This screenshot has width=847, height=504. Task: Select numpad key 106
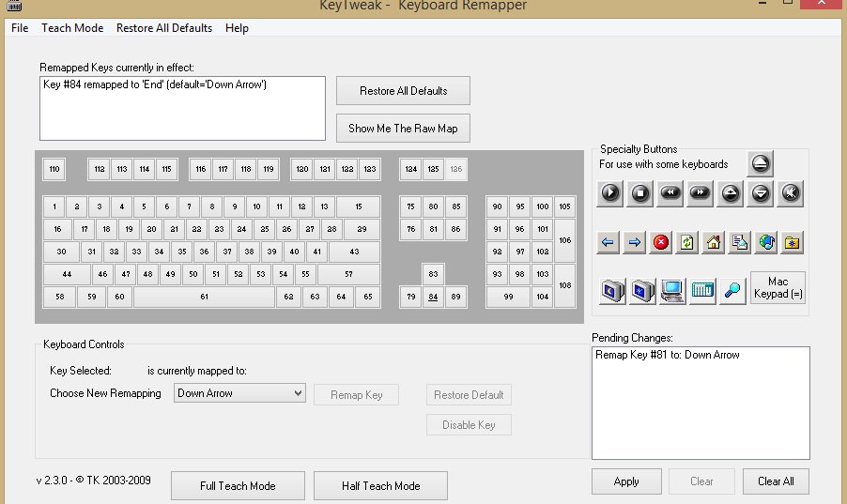pos(565,240)
